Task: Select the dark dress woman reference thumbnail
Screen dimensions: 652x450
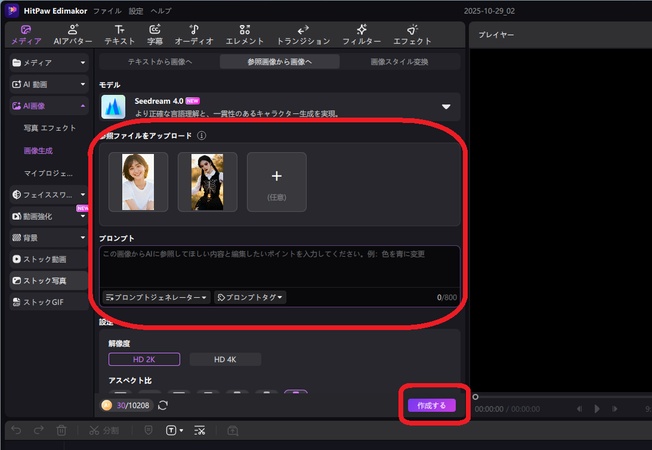Action: tap(207, 182)
